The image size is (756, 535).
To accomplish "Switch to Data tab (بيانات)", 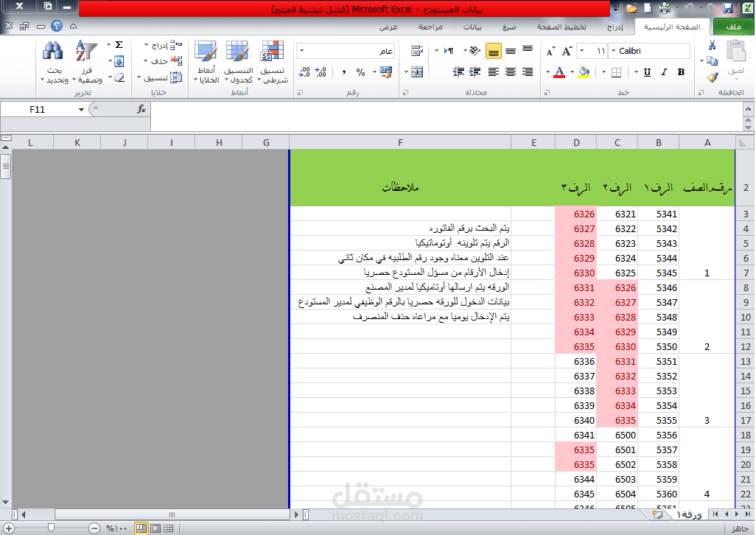I will 472,27.
